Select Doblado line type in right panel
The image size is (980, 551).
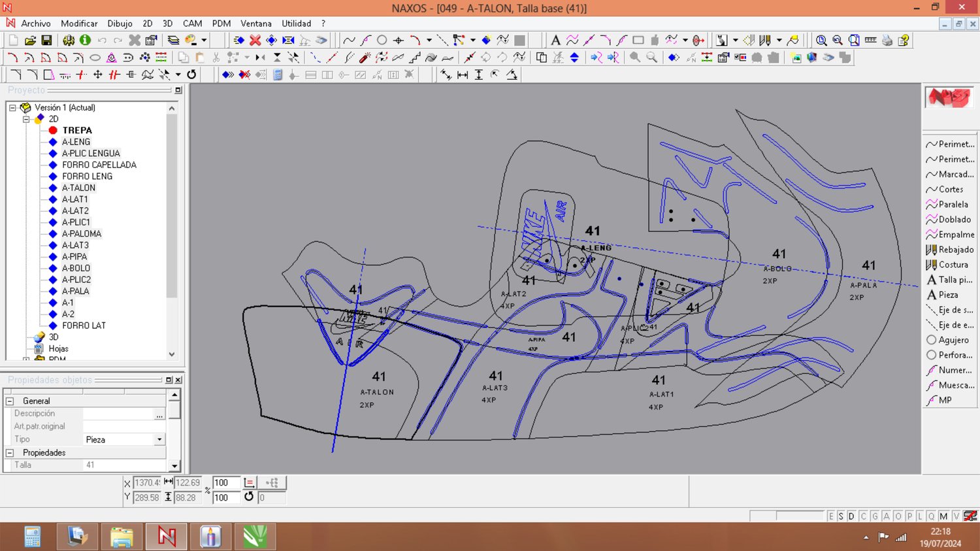[x=950, y=220]
